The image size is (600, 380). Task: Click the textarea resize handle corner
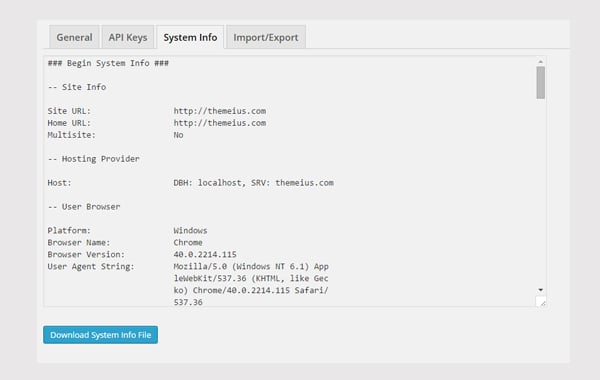[x=541, y=302]
